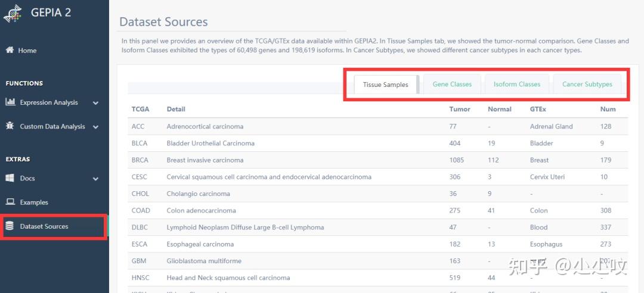Click the Tumor column header
The height and width of the screenshot is (293, 644).
pos(460,109)
